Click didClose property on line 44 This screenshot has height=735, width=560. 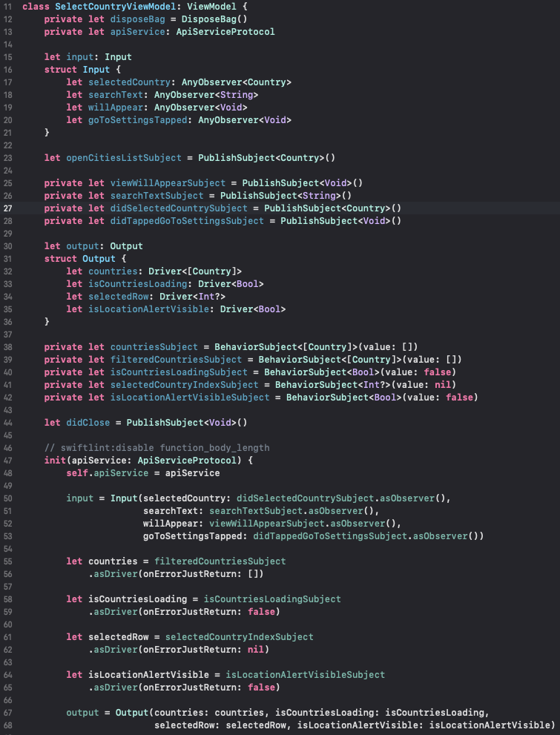(x=88, y=423)
